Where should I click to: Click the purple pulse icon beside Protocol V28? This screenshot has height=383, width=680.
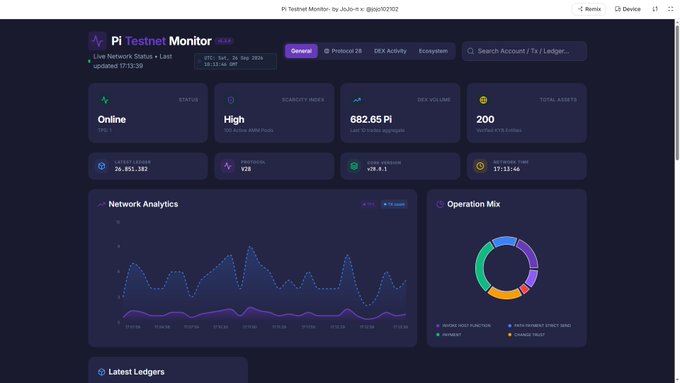[x=228, y=166]
